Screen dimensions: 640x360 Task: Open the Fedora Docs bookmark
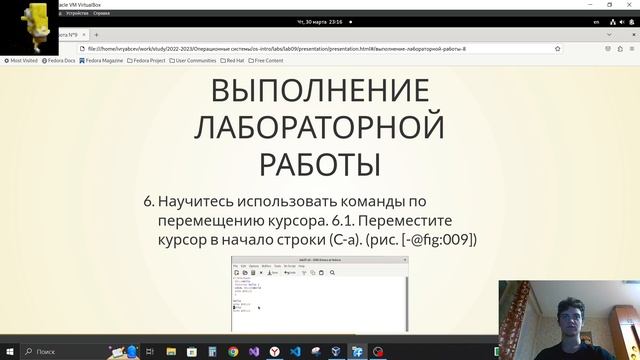pos(59,60)
